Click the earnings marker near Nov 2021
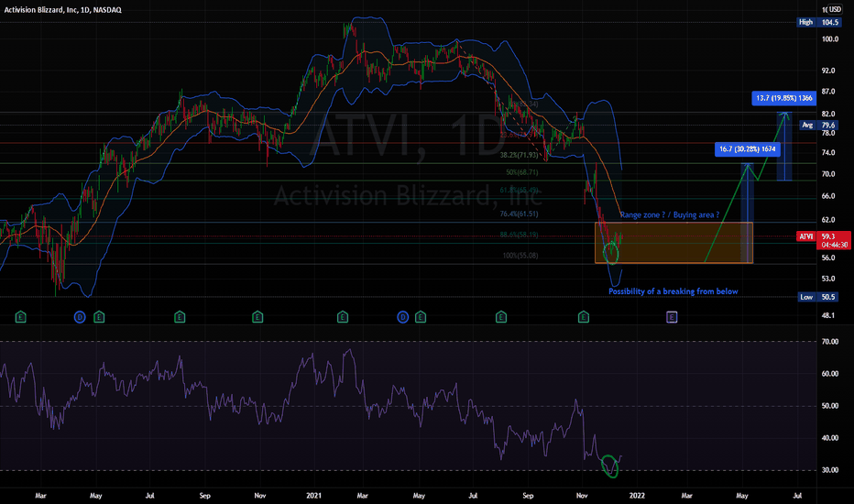 [584, 316]
